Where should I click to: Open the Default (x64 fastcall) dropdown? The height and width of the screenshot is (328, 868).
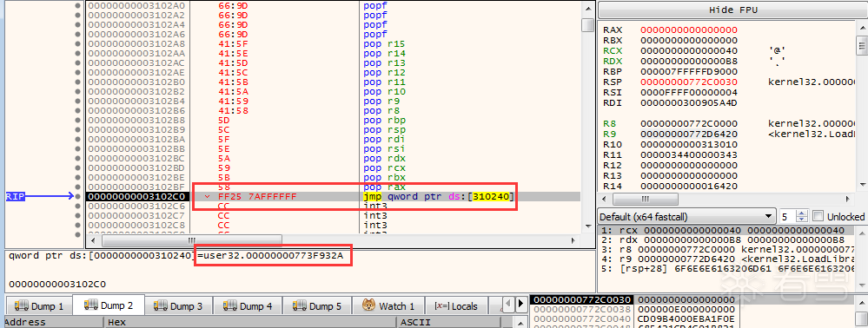pos(687,216)
